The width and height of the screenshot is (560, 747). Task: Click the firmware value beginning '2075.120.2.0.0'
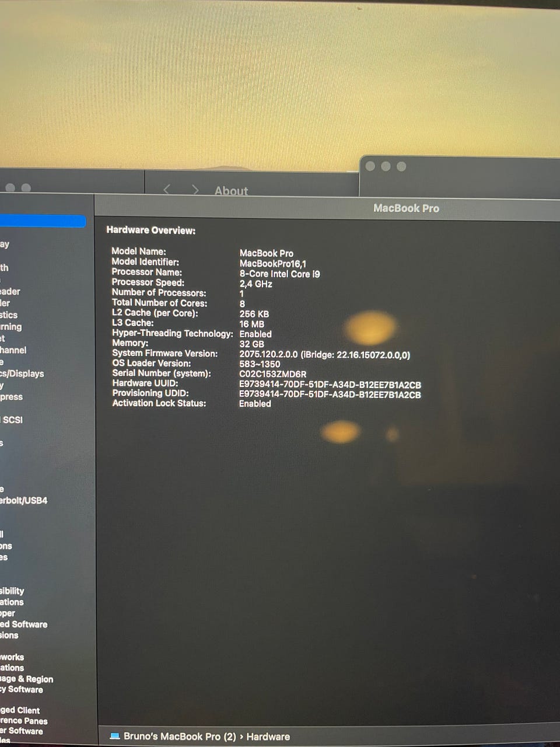tap(325, 355)
